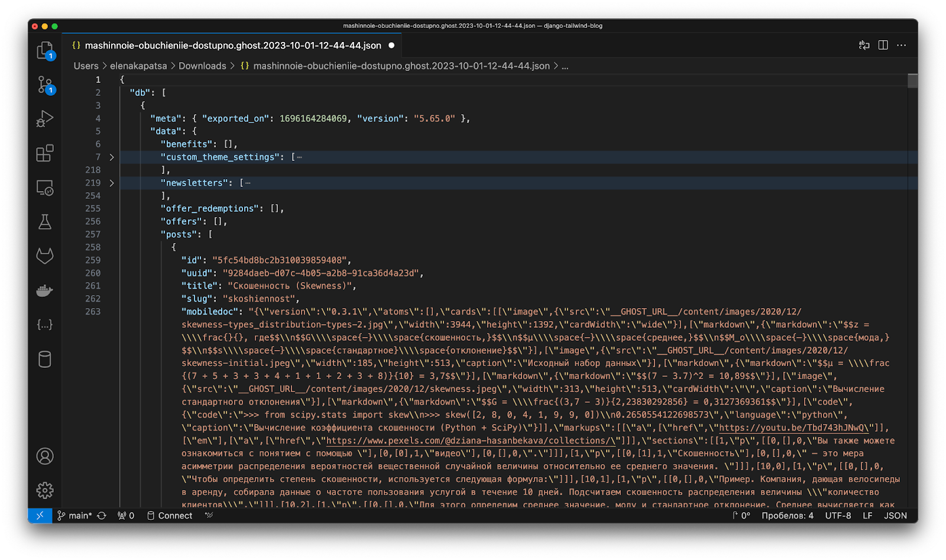Click the icon right of Connect in status bar

(209, 516)
